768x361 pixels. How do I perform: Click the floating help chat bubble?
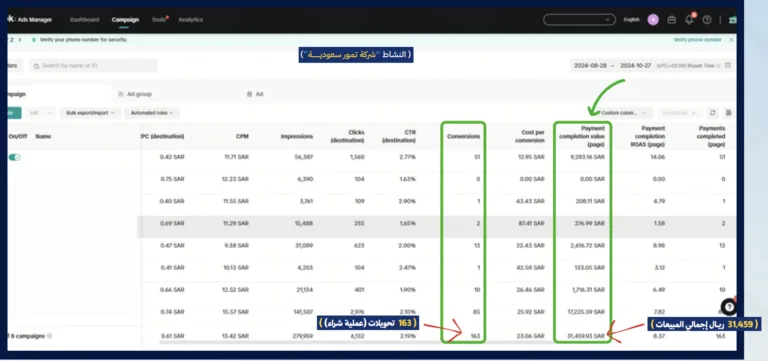729,307
